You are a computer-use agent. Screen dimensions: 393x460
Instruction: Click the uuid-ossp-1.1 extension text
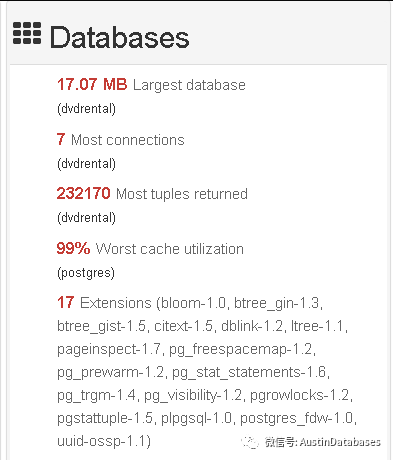point(101,441)
